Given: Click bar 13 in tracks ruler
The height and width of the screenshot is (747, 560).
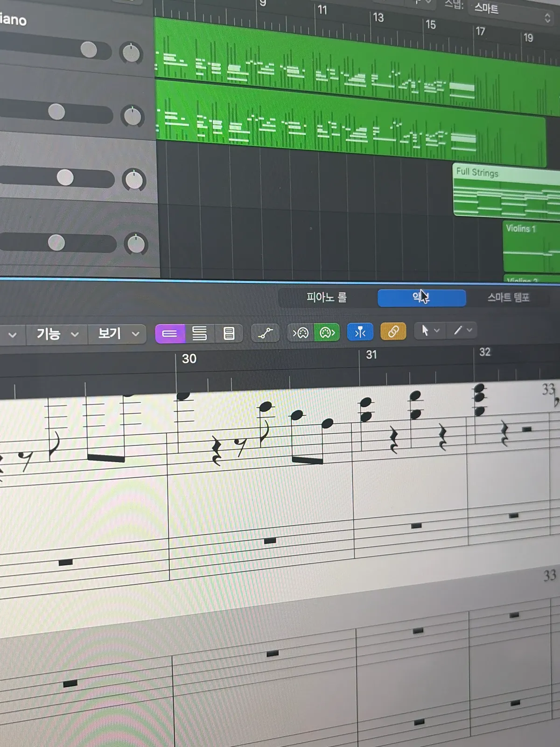Looking at the screenshot, I should pos(378,18).
